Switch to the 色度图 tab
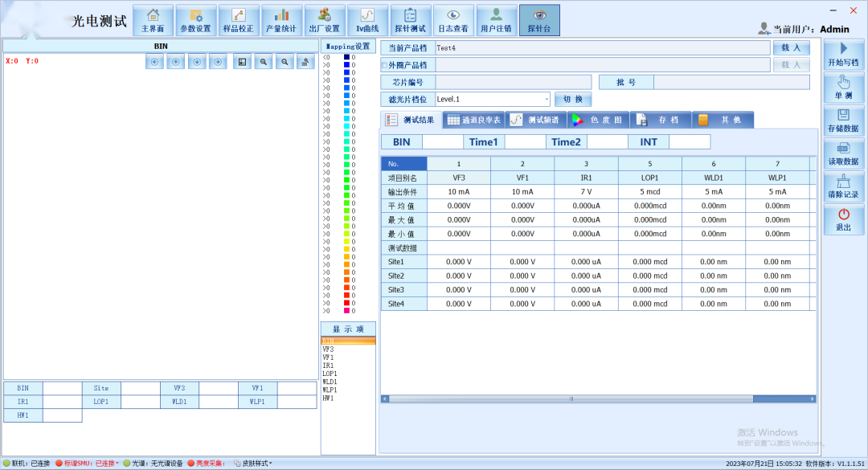Viewport: 868px width, 470px height. tap(599, 120)
